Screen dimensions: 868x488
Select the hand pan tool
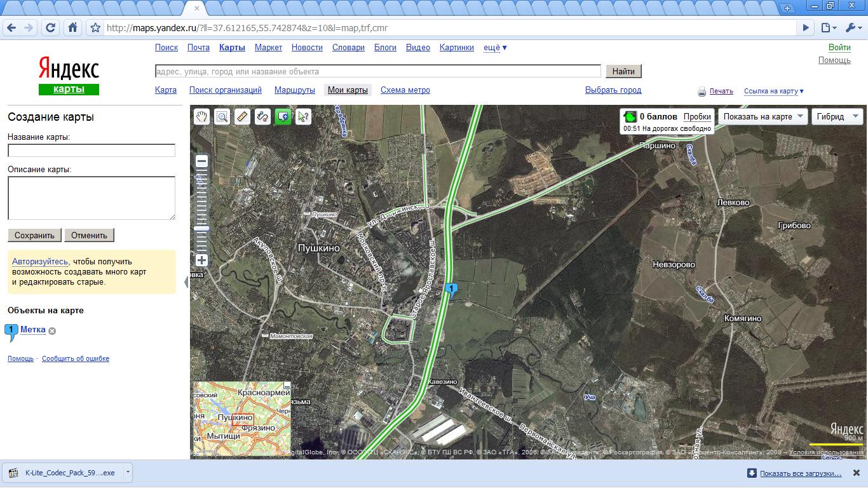(201, 116)
